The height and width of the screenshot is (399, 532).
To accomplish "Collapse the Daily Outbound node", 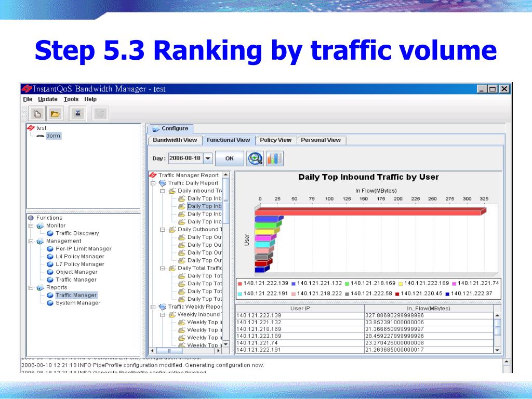I will (x=163, y=230).
